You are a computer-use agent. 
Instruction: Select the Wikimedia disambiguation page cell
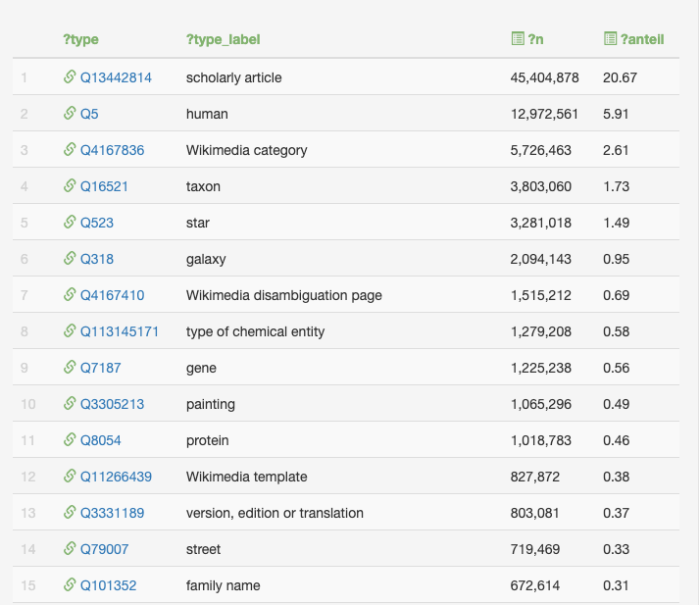tap(283, 295)
